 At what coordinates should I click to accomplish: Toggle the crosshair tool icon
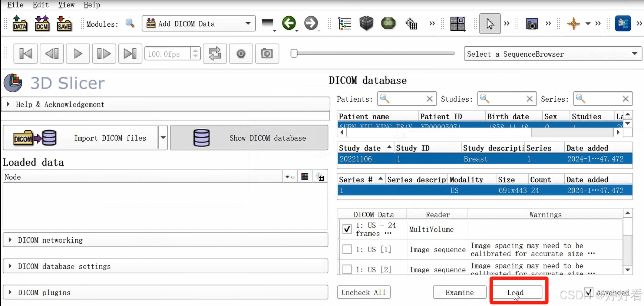click(573, 24)
